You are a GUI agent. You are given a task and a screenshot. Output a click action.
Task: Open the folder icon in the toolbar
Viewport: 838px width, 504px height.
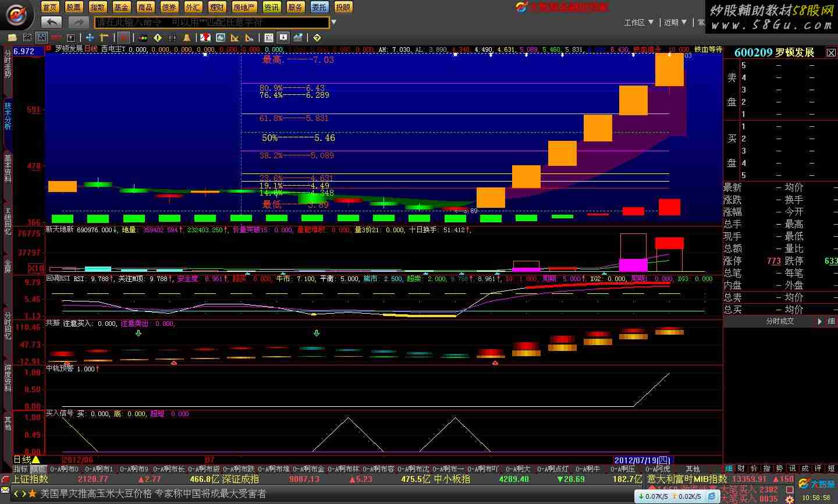coord(12,37)
